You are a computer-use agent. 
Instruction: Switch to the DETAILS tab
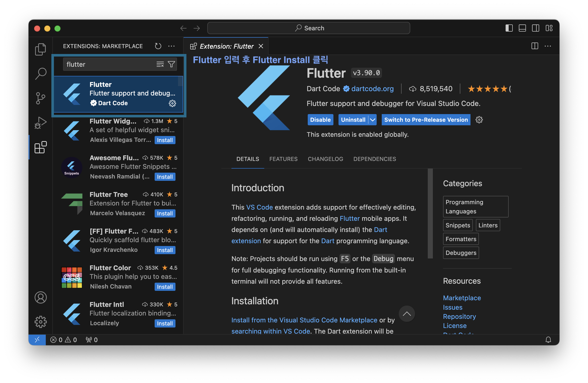[x=248, y=159]
